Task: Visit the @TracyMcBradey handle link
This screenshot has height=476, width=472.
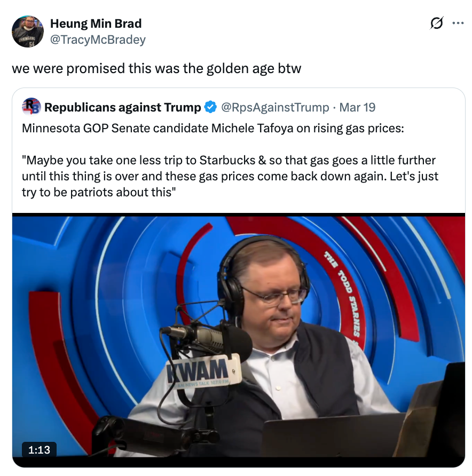Action: tap(97, 39)
